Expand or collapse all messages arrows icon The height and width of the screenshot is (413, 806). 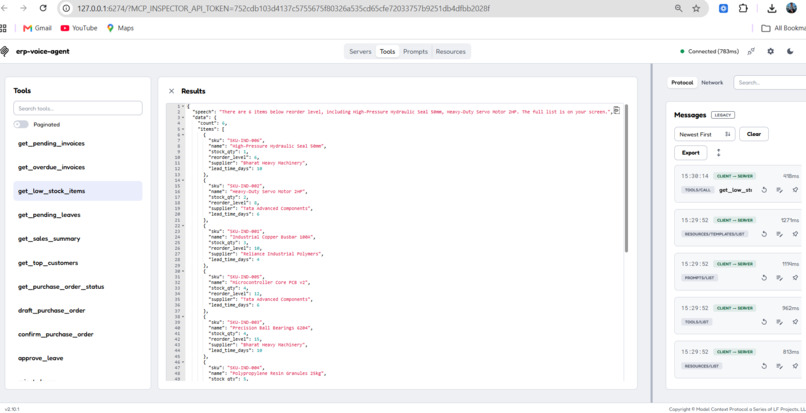point(719,153)
